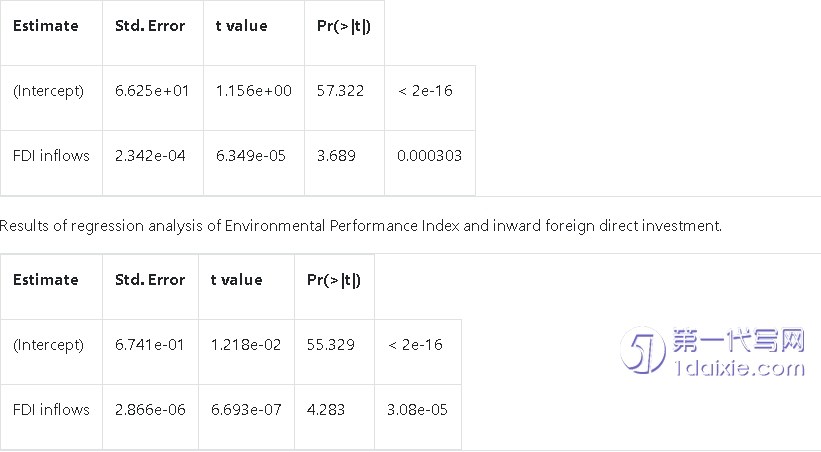Click FDI inflows row label in first table

point(51,156)
